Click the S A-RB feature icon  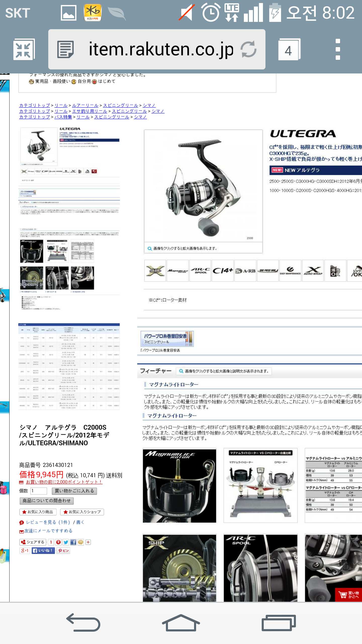click(245, 270)
